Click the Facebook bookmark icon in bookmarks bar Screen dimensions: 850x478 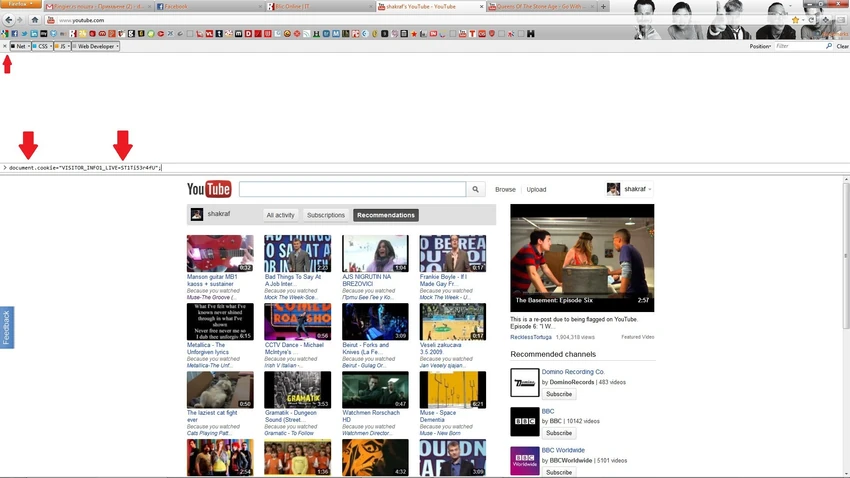15,34
